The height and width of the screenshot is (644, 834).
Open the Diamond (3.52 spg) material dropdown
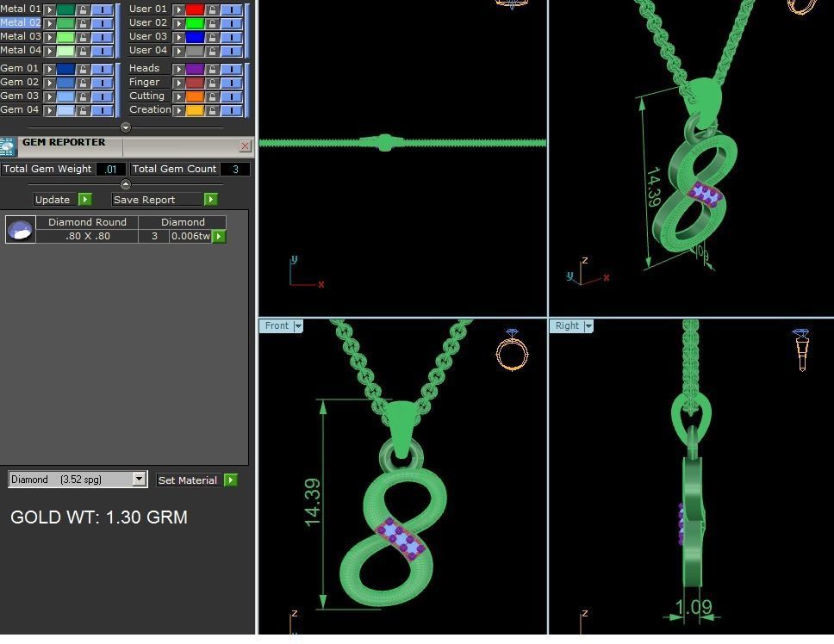pos(139,479)
